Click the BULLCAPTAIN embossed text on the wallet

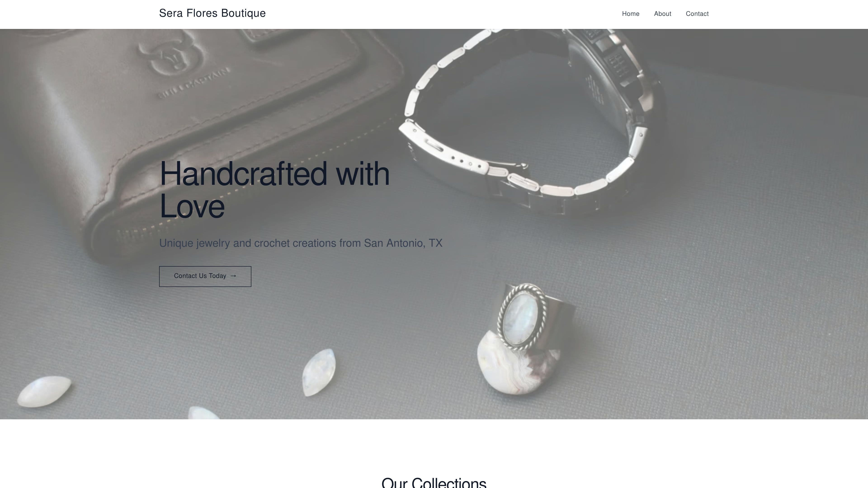pos(194,83)
